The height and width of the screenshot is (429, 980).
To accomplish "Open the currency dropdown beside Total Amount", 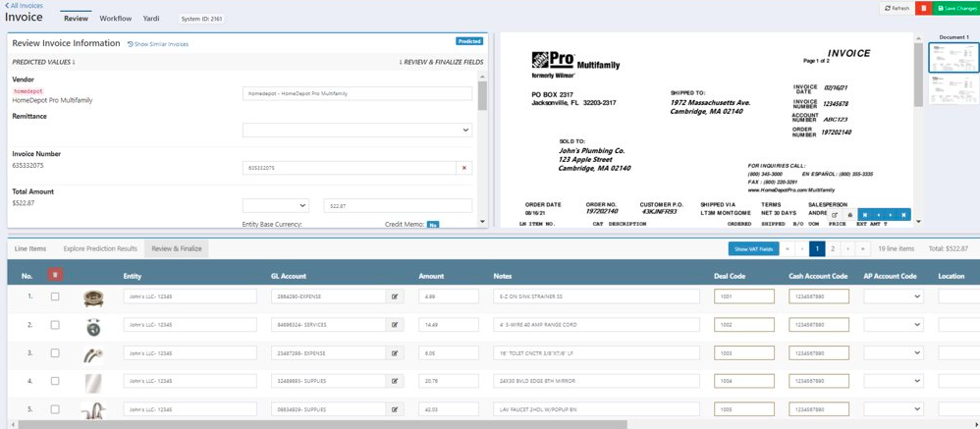I will [276, 205].
